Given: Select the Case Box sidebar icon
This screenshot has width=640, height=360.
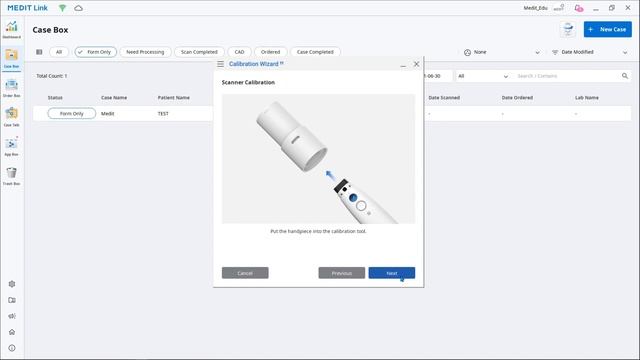Looking at the screenshot, I should (11, 58).
